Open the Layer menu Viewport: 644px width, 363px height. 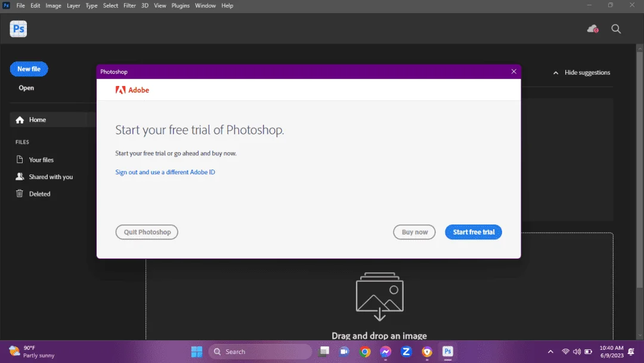click(x=73, y=6)
